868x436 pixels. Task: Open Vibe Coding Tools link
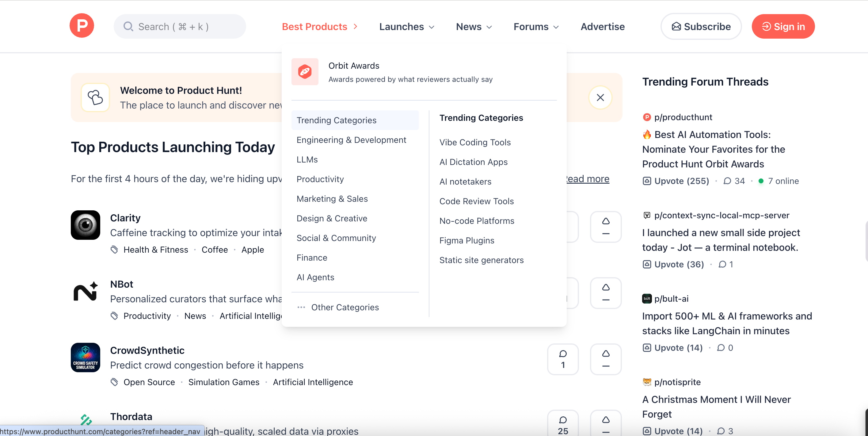point(475,143)
